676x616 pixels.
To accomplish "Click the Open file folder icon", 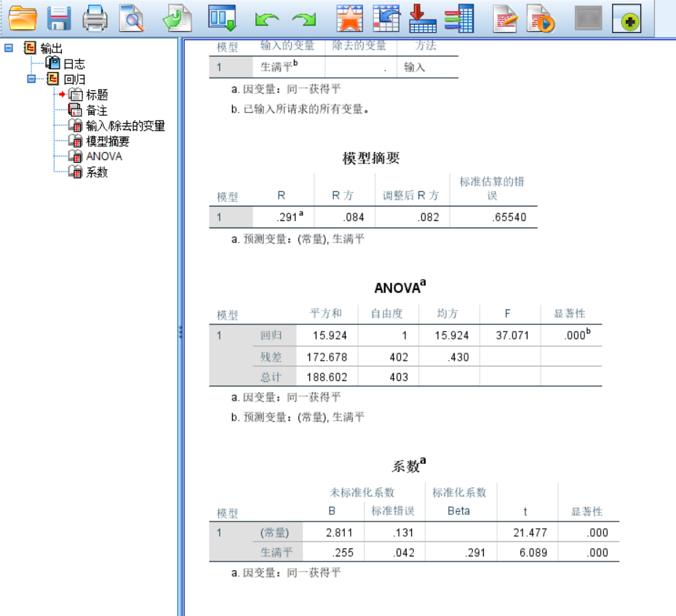I will 23,18.
